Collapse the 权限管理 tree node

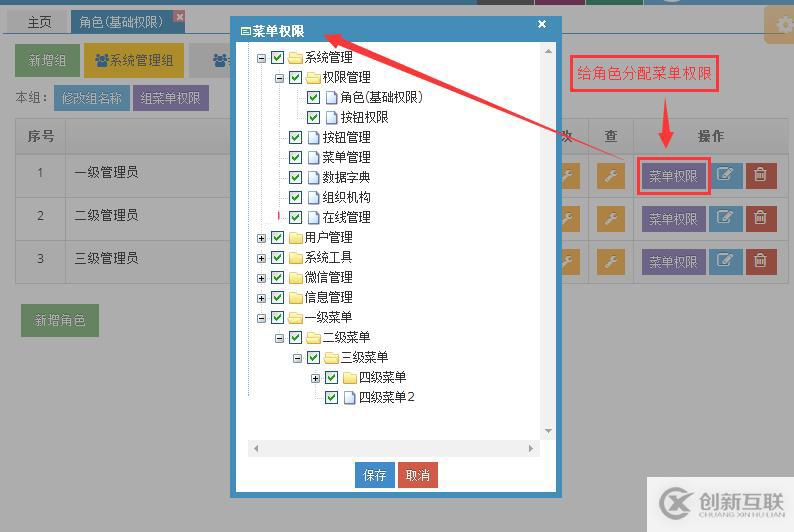click(x=280, y=78)
